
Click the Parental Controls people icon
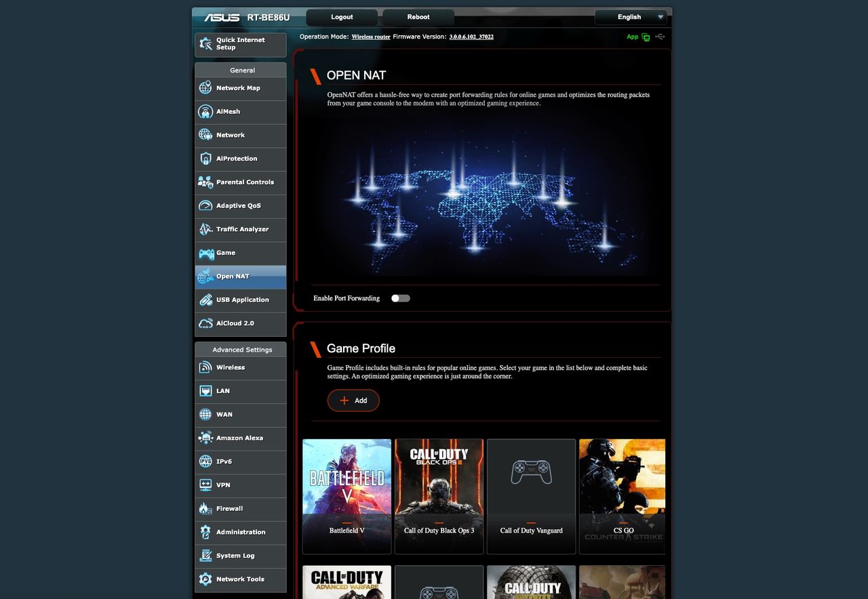(x=205, y=182)
